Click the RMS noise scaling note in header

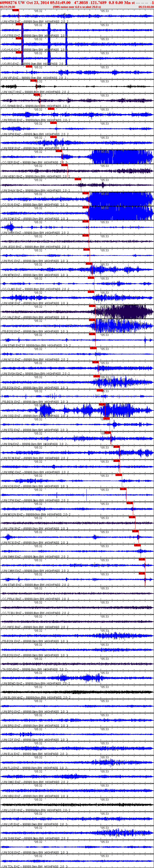click(77, 7)
